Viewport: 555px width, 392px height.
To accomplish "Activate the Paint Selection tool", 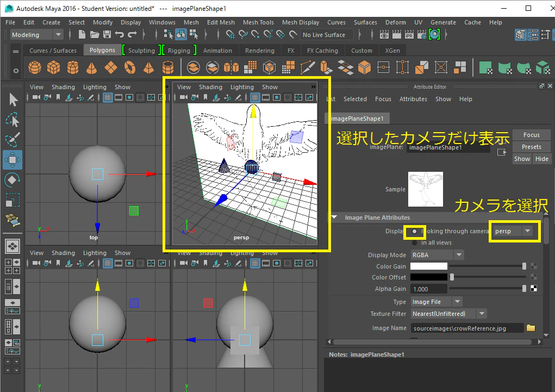I will coord(13,140).
